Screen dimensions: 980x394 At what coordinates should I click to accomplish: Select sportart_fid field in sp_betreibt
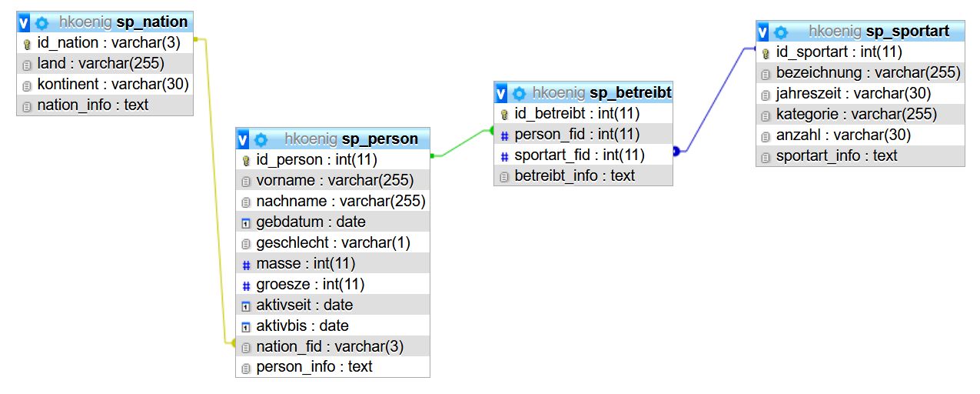tap(583, 155)
